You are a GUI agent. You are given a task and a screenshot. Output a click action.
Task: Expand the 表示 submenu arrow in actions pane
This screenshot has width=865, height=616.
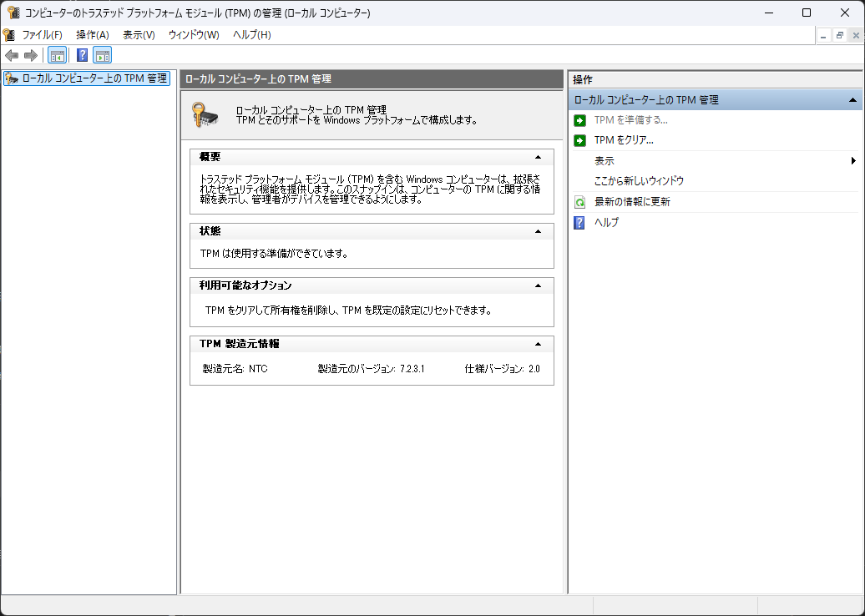pyautogui.click(x=853, y=161)
